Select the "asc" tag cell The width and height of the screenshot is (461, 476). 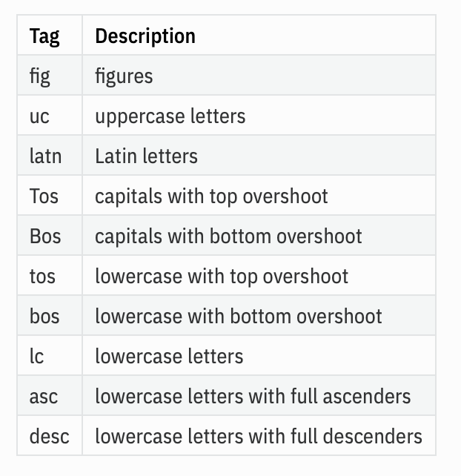[44, 396]
